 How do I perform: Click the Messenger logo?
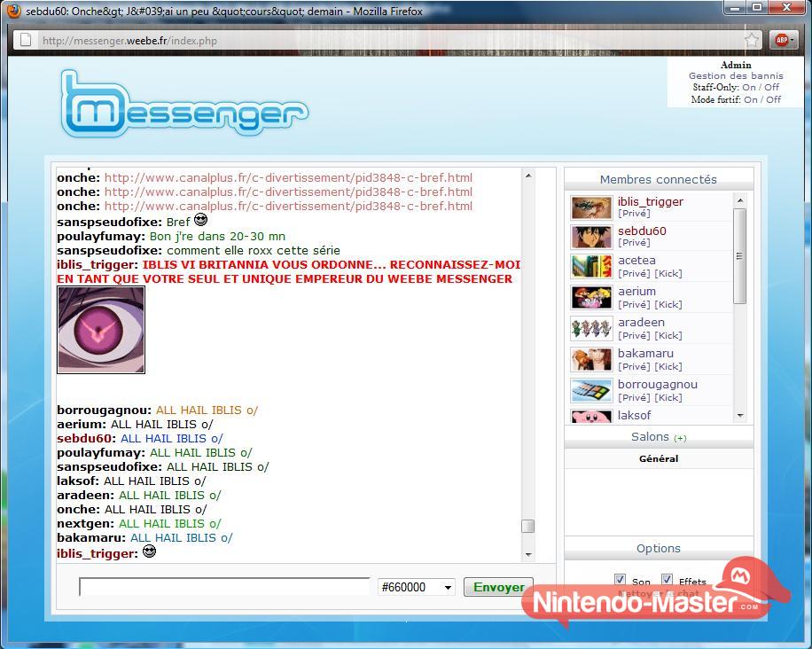click(x=184, y=104)
